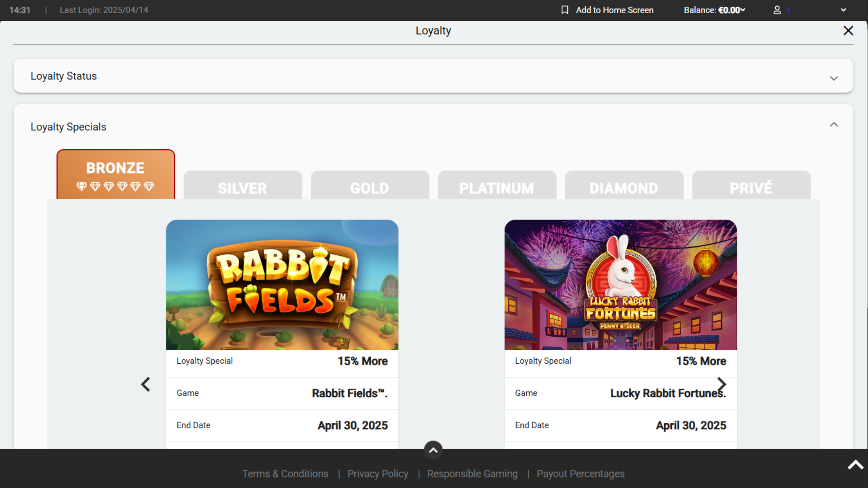The width and height of the screenshot is (868, 488).
Task: Open Privacy Policy link
Action: pyautogui.click(x=378, y=474)
